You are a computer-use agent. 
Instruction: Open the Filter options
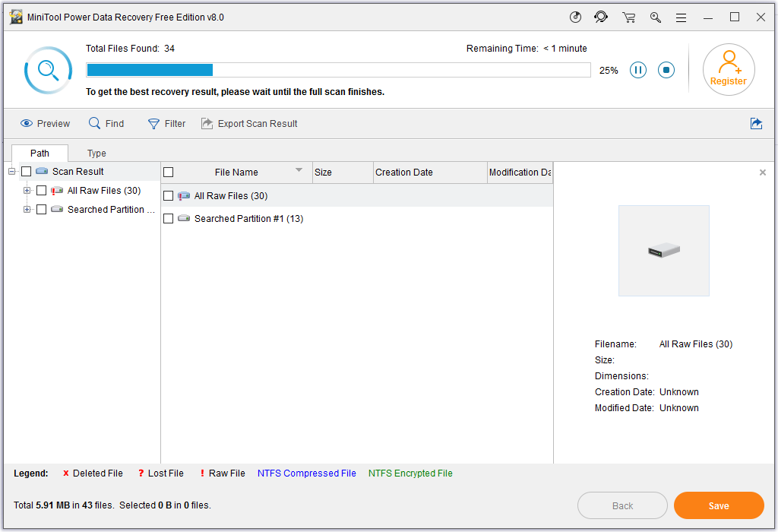[166, 123]
